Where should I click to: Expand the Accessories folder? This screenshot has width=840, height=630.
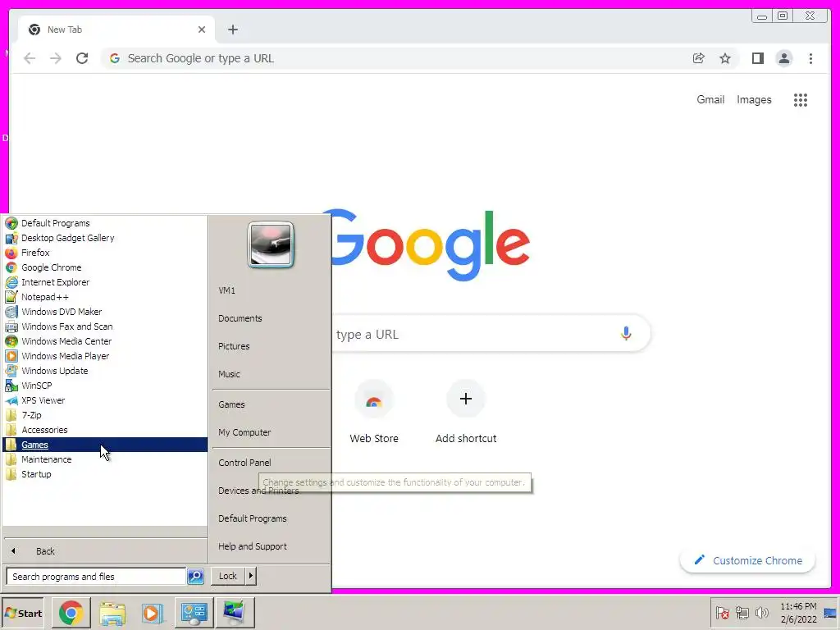pyautogui.click(x=105, y=430)
